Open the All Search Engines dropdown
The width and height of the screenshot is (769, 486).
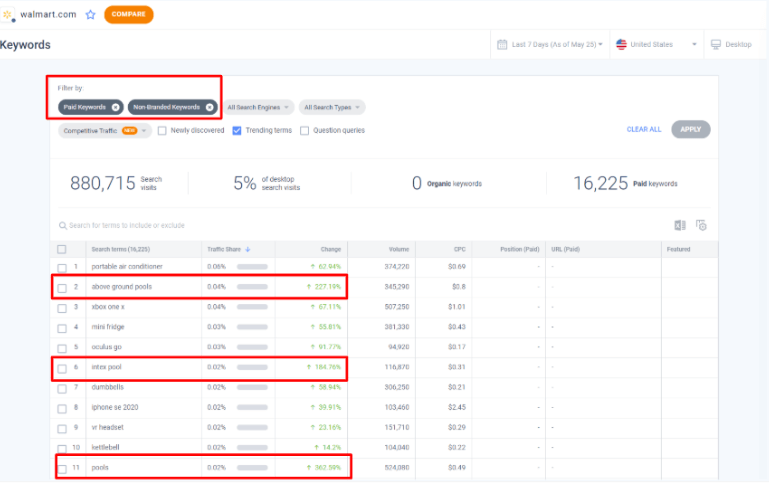tap(258, 107)
